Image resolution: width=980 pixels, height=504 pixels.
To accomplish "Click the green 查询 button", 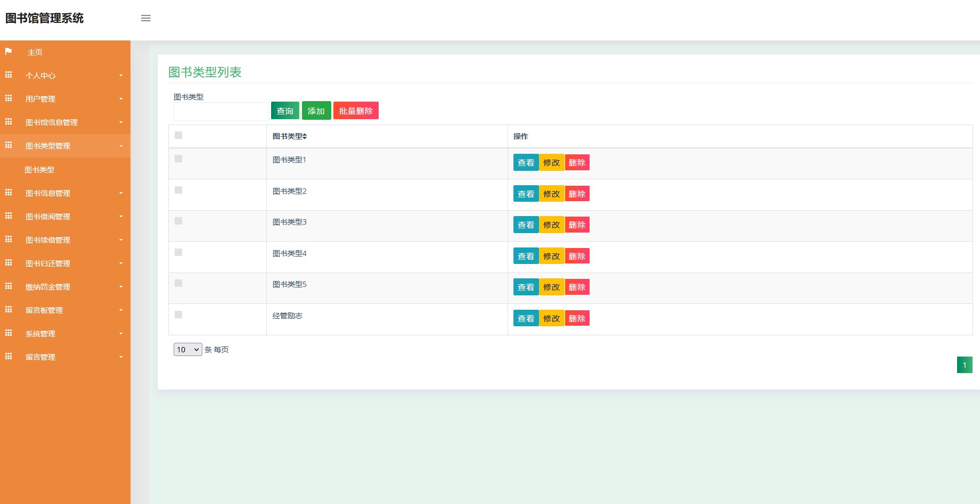I will (x=285, y=111).
